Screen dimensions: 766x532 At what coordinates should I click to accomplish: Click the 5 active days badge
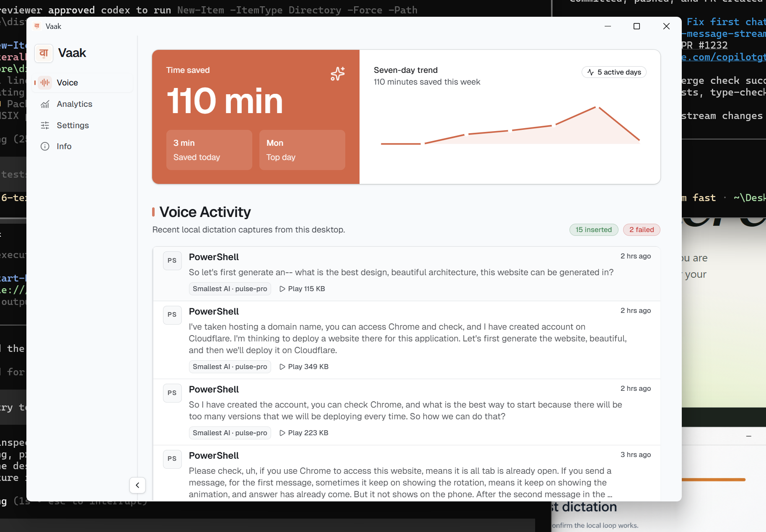pos(614,72)
